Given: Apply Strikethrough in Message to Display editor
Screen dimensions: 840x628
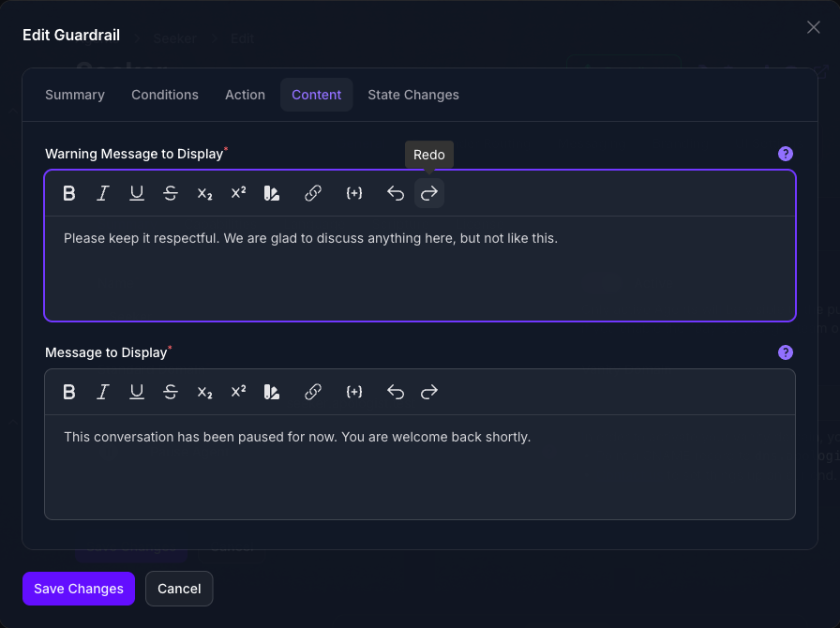Looking at the screenshot, I should click(x=171, y=392).
